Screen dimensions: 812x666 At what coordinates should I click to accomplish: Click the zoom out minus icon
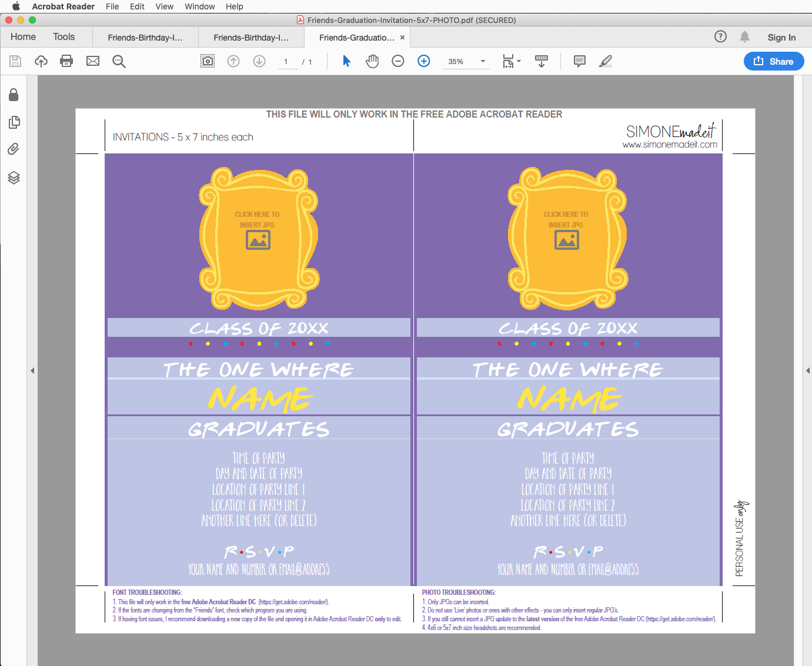click(x=398, y=61)
